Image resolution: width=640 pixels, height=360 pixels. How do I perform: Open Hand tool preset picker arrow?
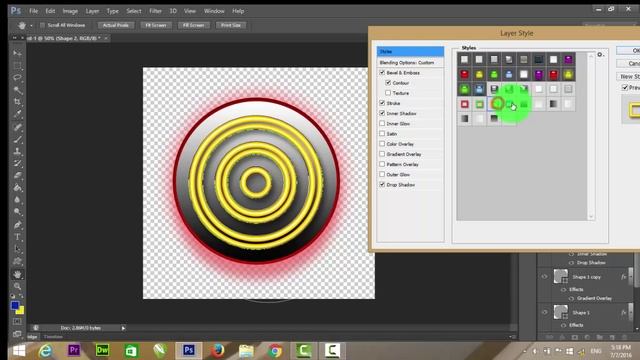coord(31,26)
